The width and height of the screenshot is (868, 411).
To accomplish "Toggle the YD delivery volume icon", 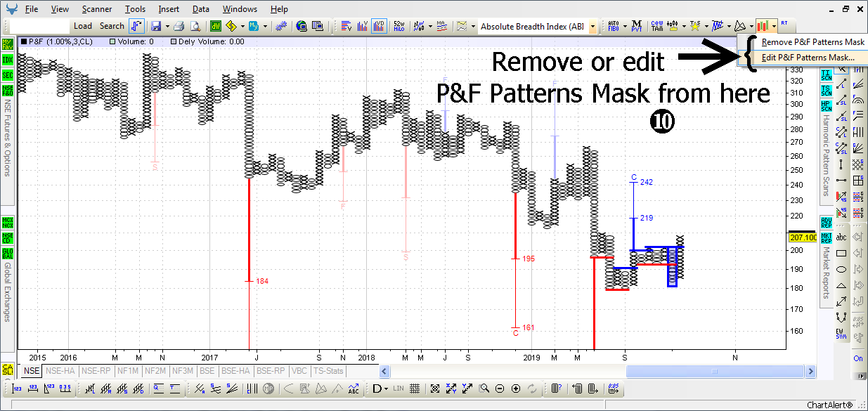I will click(380, 26).
